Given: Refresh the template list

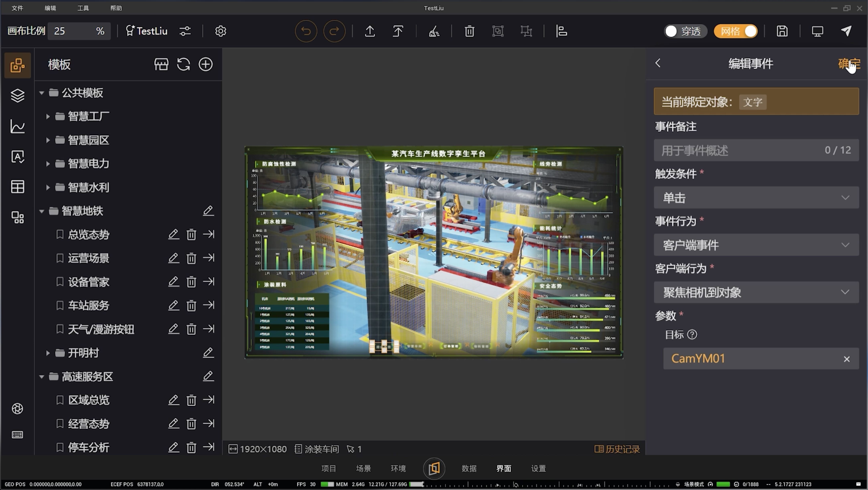Looking at the screenshot, I should 183,64.
